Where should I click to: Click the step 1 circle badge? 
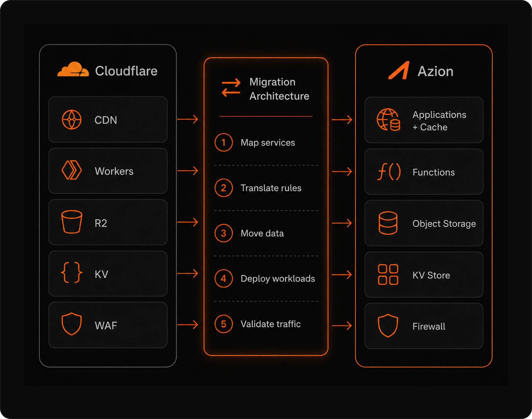[x=223, y=143]
